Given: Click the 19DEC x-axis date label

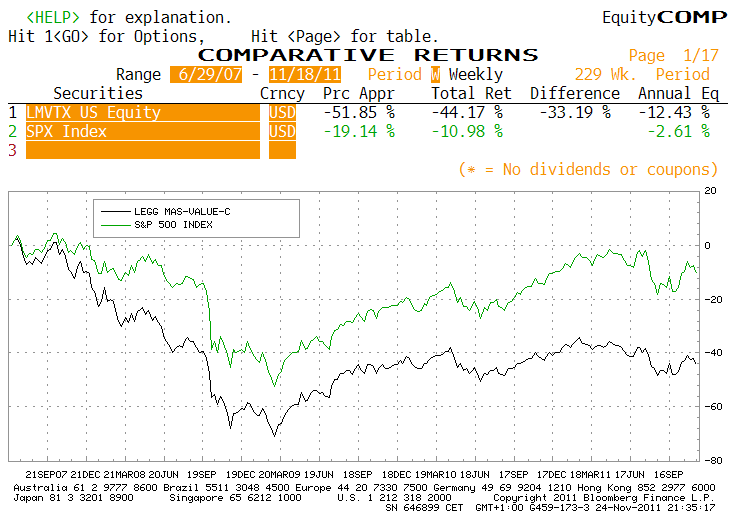Looking at the screenshot, I should coord(240,474).
